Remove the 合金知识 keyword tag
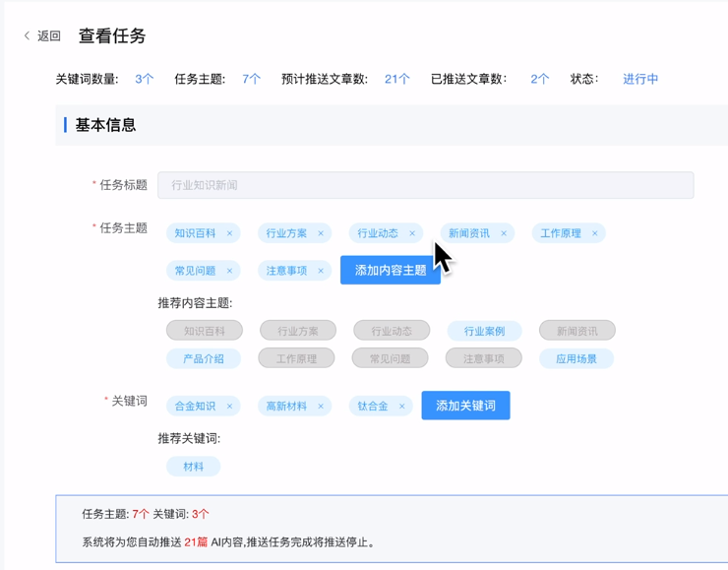 [x=230, y=406]
